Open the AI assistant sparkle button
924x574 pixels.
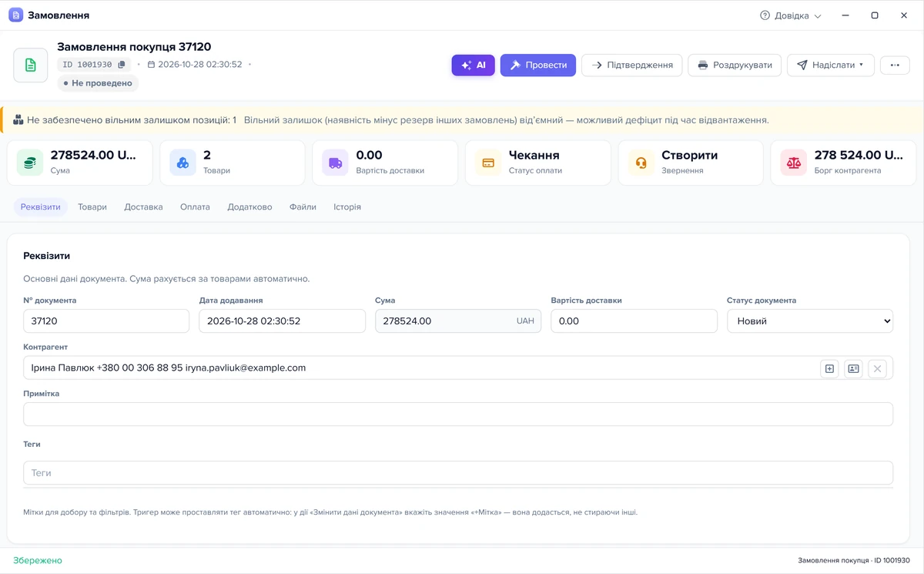[x=474, y=65]
